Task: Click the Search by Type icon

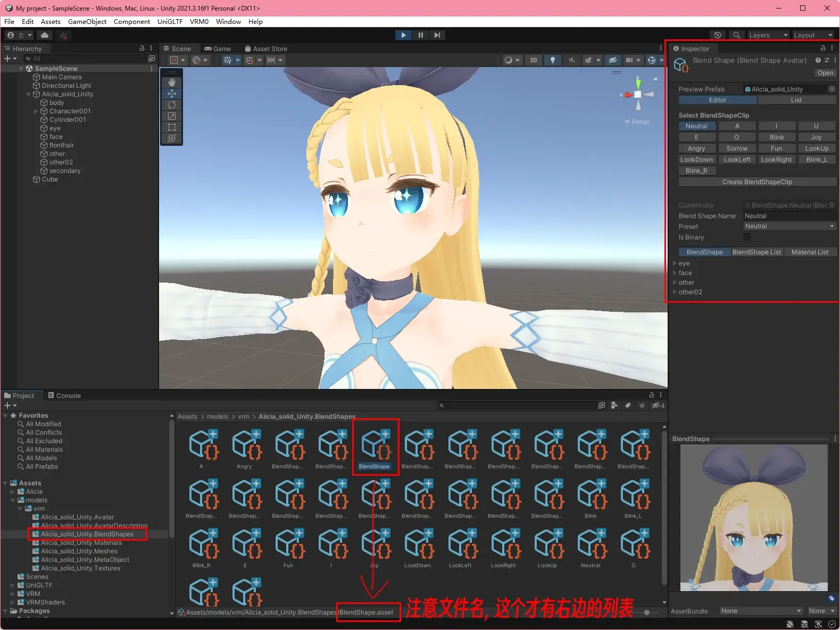Action: 614,405
